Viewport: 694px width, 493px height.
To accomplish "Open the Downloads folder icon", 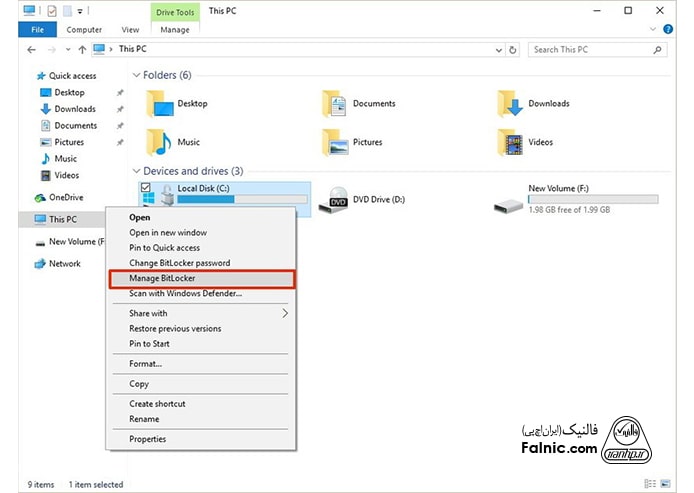I will pos(510,104).
